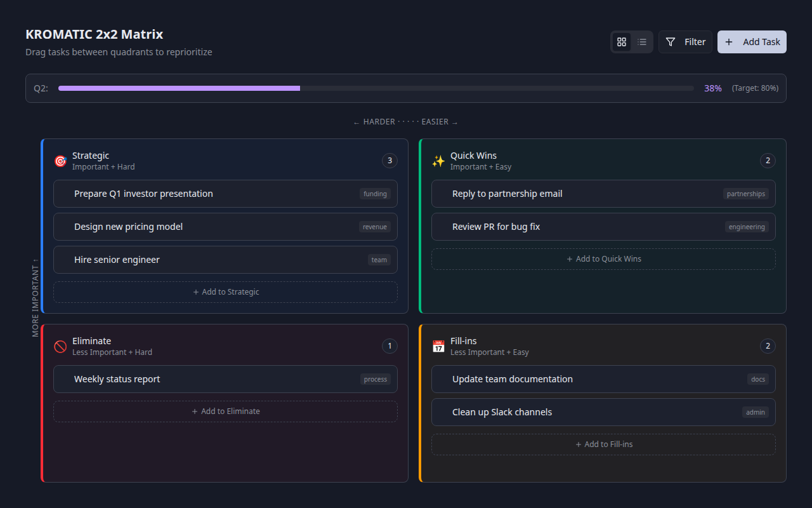Select the Weekly status report task
The image size is (812, 508).
[117, 379]
